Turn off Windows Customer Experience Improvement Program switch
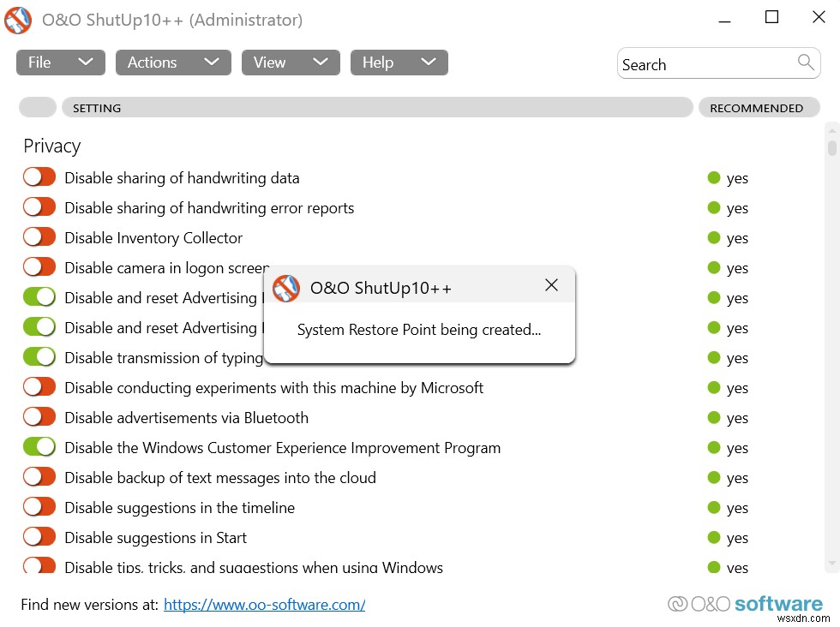 pos(39,447)
